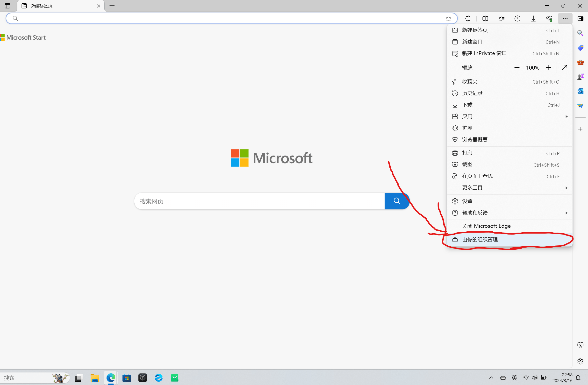Click the 搜索网页 search box

[259, 201]
